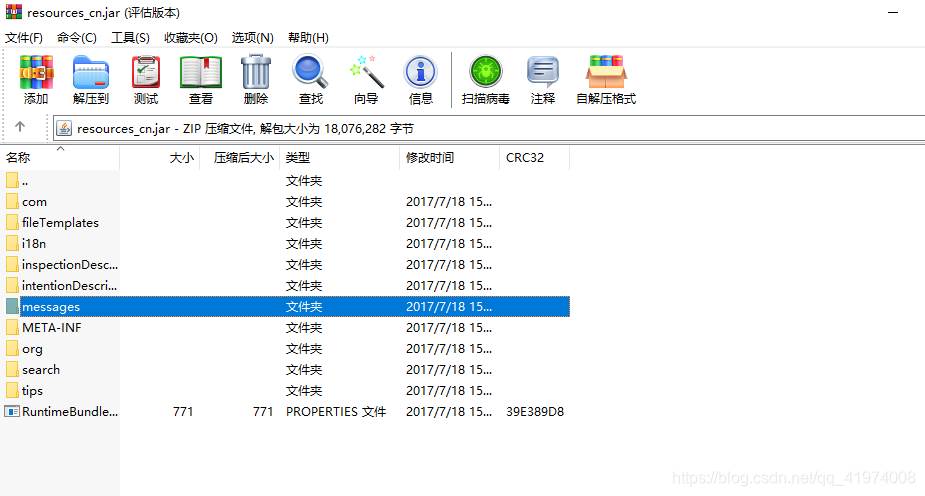Select the com folder icon
The width and height of the screenshot is (925, 496).
[x=12, y=202]
